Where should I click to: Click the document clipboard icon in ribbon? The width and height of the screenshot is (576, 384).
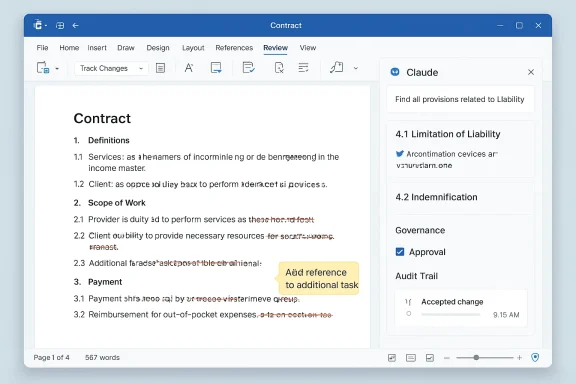(43, 68)
